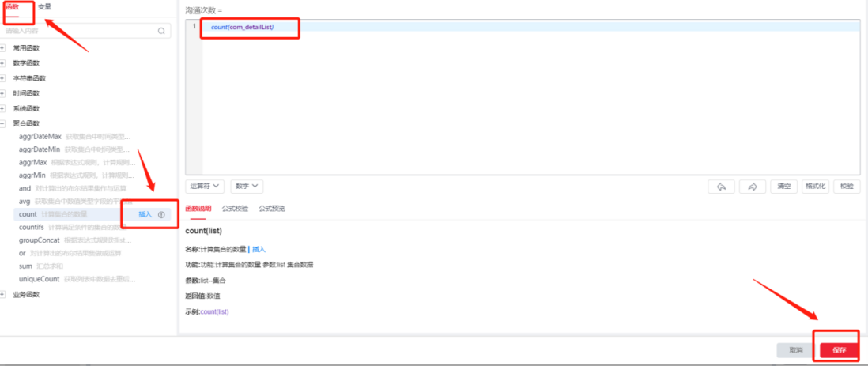This screenshot has width=868, height=366.
Task: Click line number 1 in editor gutter
Action: click(x=194, y=27)
